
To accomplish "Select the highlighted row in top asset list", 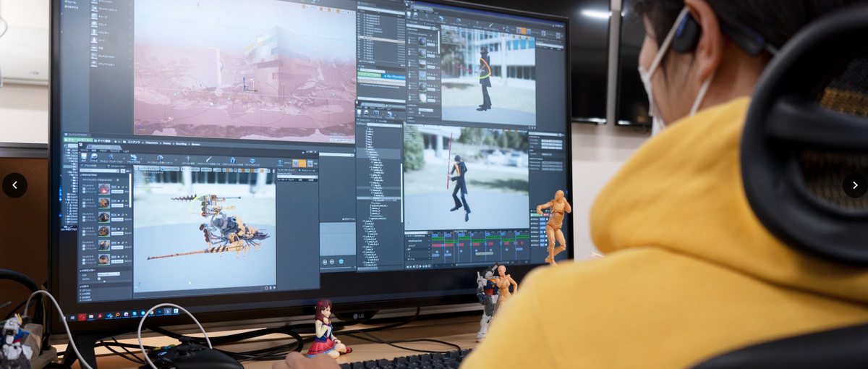I will (x=382, y=41).
